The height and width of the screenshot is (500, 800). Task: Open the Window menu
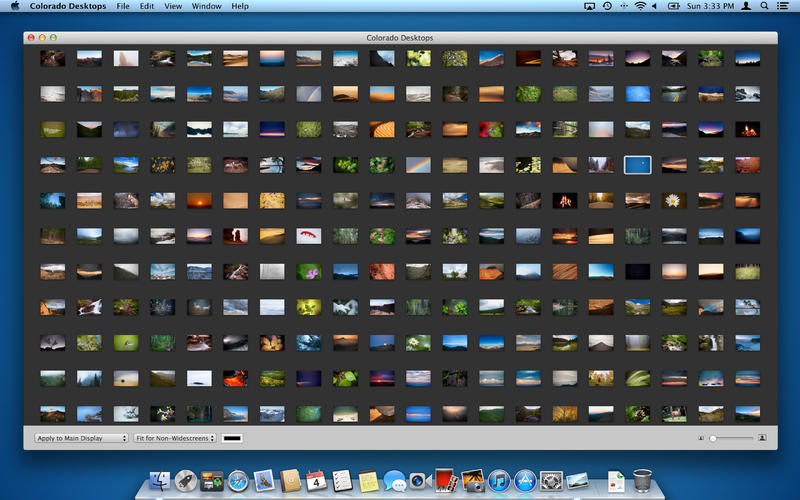click(x=207, y=6)
